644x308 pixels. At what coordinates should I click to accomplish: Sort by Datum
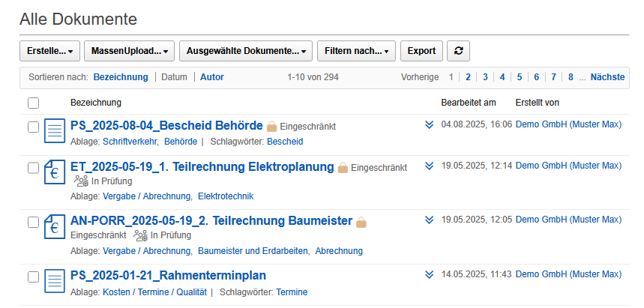[174, 76]
